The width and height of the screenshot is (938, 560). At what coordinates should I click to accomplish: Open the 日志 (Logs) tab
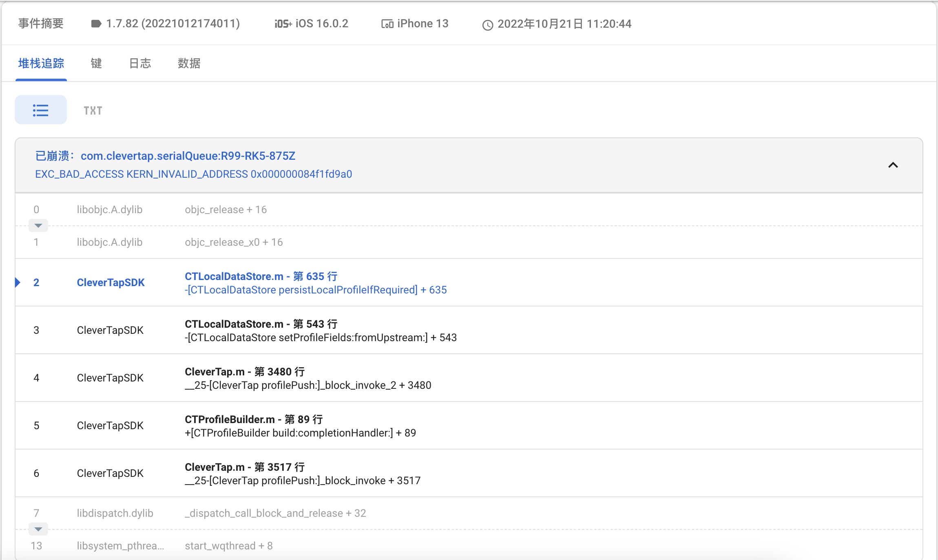click(x=140, y=63)
